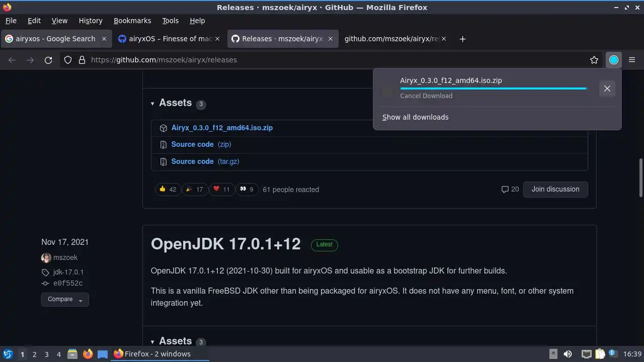Open the Tools menu

point(171,21)
